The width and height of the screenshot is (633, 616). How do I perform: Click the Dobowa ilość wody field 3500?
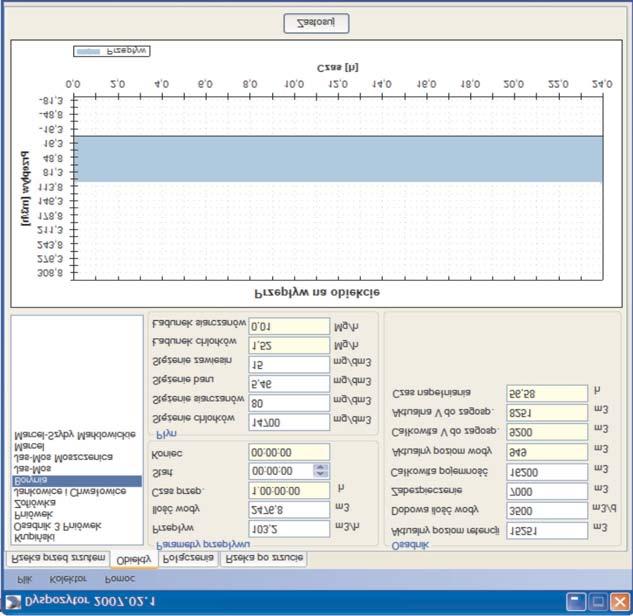[547, 511]
